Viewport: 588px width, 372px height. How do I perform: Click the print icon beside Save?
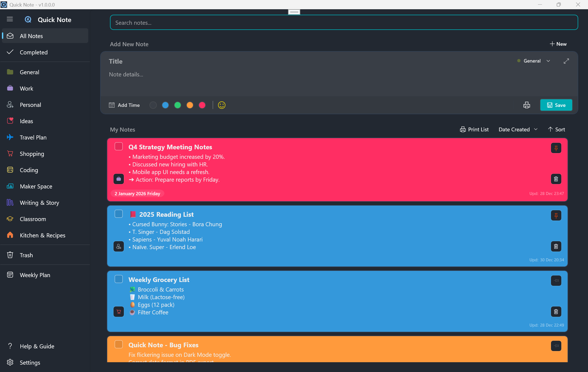[x=526, y=105]
